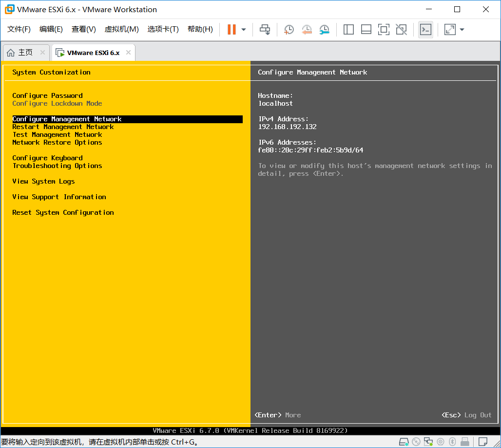501x448 pixels.
Task: Revert the virtual machine to its snapshot
Action: coord(307,29)
